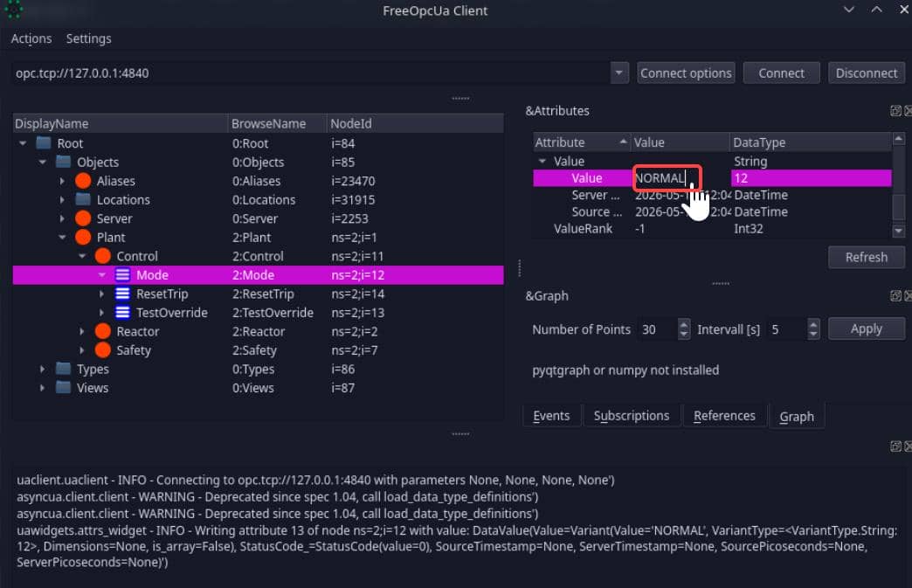Click the Number of Points field
The image size is (912, 588).
point(657,329)
